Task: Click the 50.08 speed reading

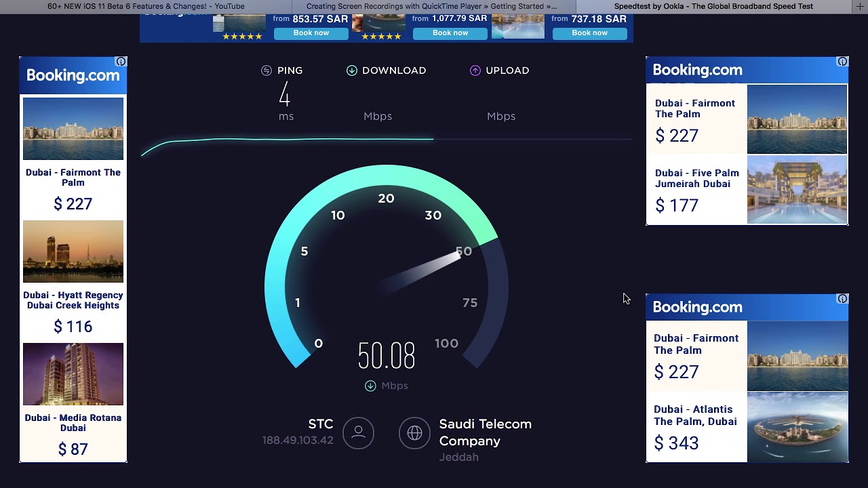Action: pyautogui.click(x=387, y=357)
